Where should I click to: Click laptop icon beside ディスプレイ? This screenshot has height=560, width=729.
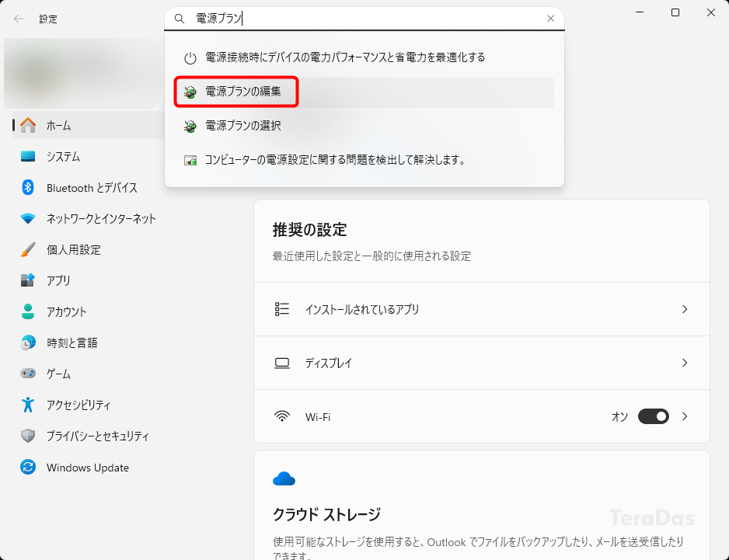tap(282, 363)
